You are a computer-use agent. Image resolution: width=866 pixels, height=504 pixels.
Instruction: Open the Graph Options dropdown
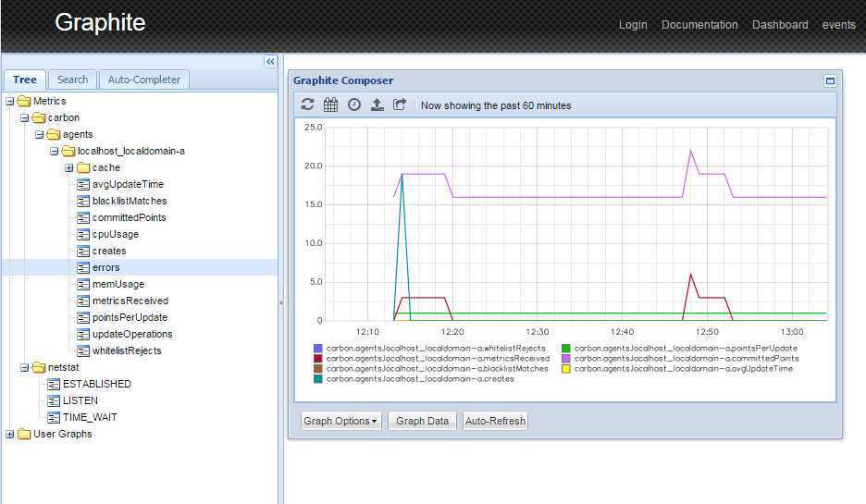tap(340, 421)
